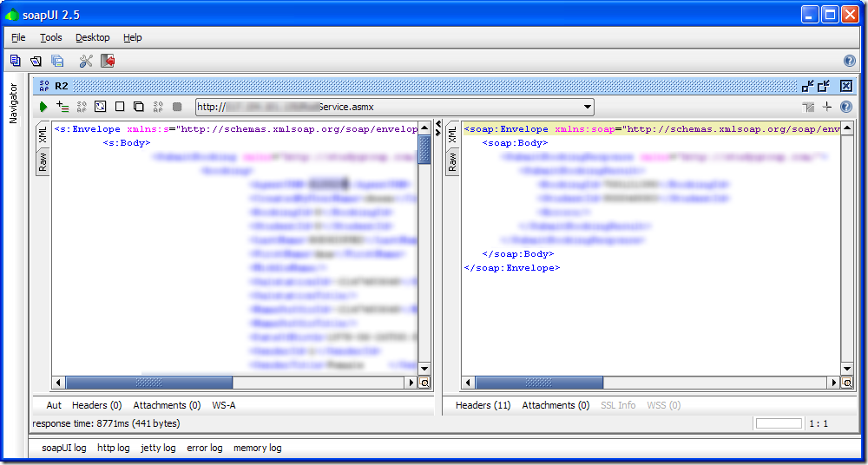Screen dimensions: 868x465
Task: Open the main toolbar help icon
Action: pos(850,61)
